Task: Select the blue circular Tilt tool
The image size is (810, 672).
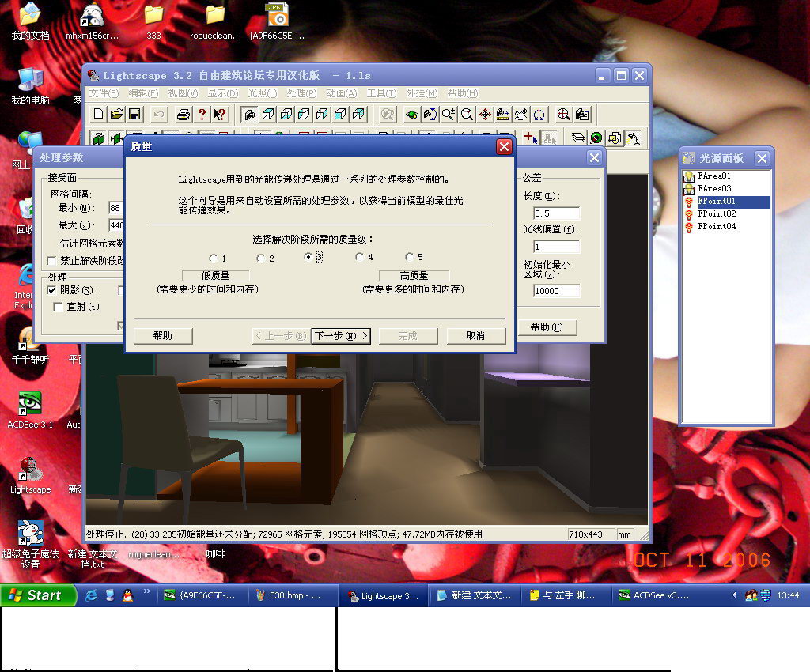Action: pos(539,114)
